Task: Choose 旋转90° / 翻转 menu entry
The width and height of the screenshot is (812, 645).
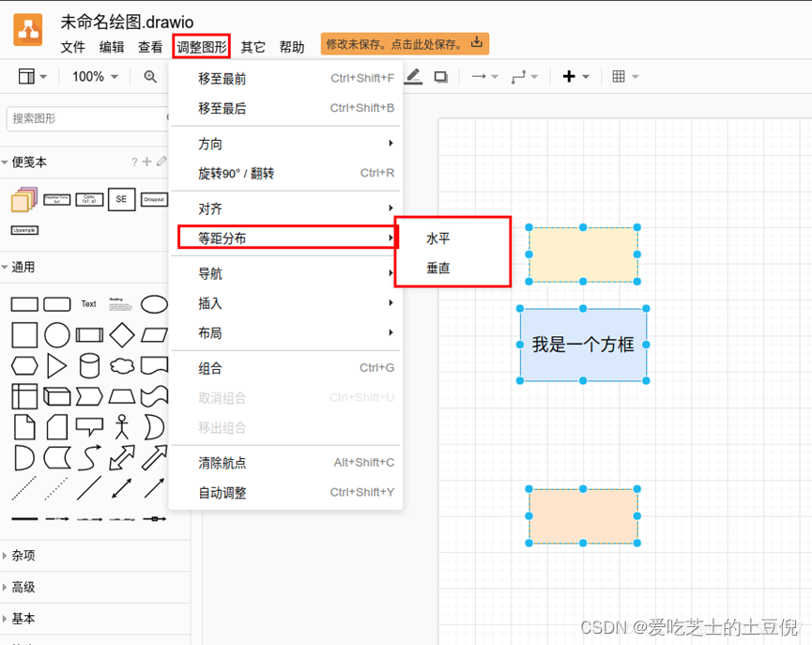Action: tap(286, 173)
